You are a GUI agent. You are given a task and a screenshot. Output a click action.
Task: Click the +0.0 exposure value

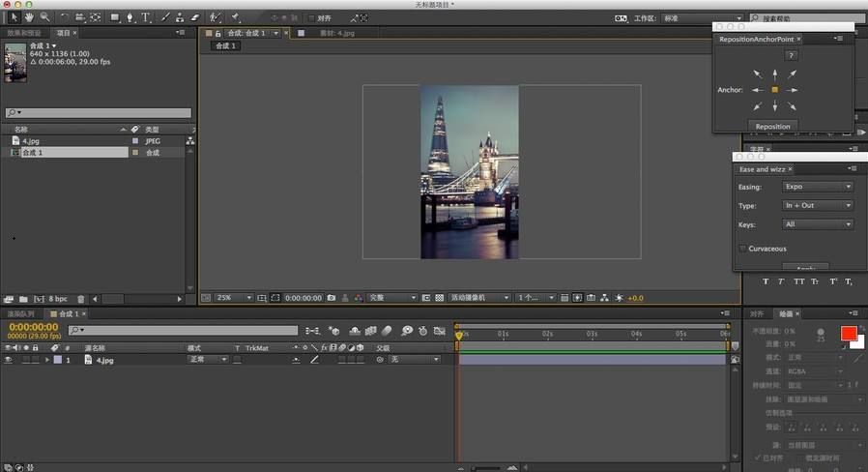pyautogui.click(x=635, y=298)
